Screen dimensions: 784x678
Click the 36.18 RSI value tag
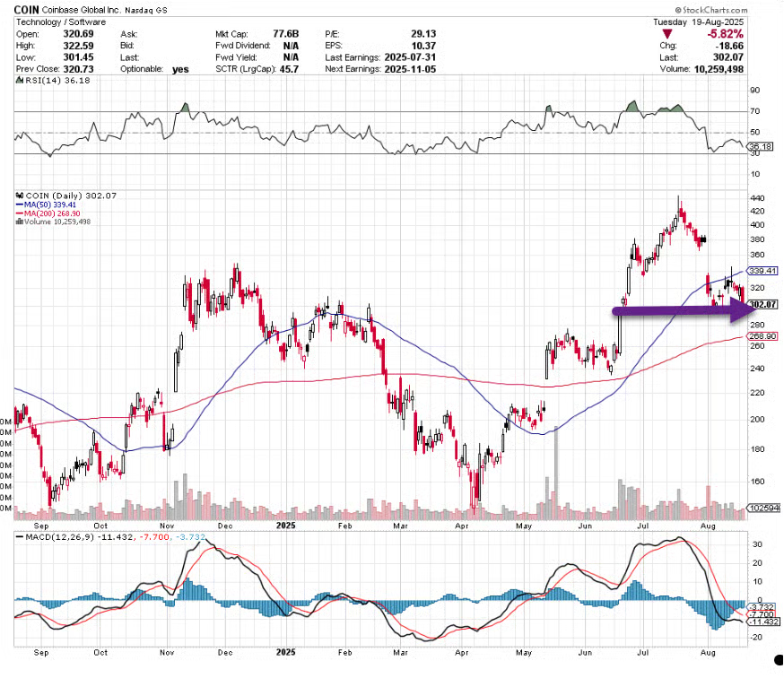point(761,146)
